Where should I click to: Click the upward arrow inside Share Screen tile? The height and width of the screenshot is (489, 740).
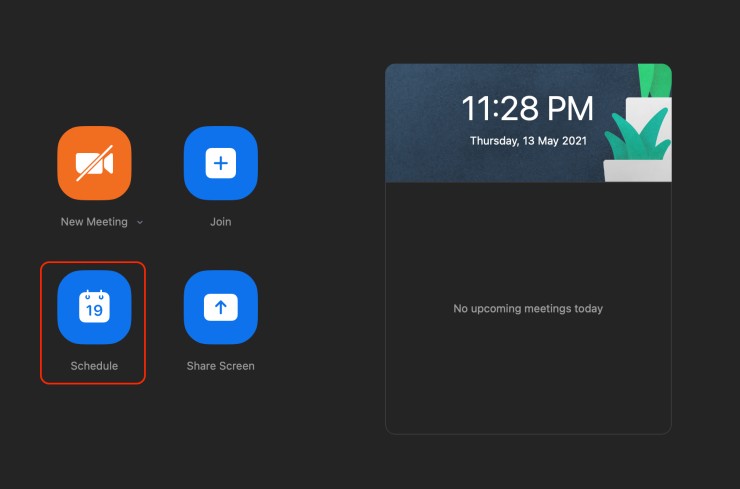220,307
